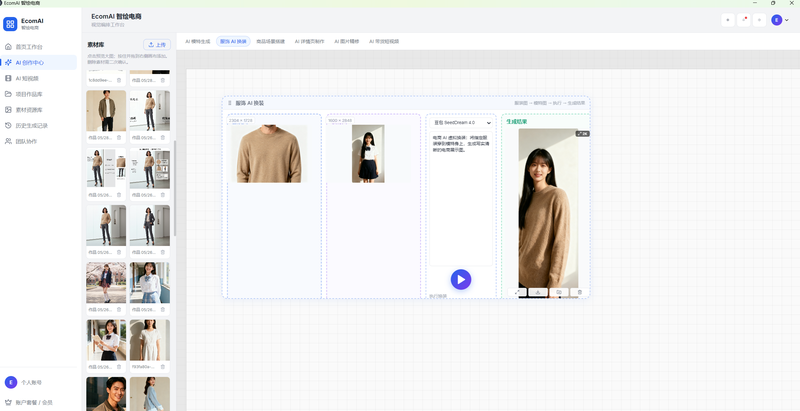Click the prompt text area in the node
This screenshot has width=800, height=411.
[x=461, y=199]
